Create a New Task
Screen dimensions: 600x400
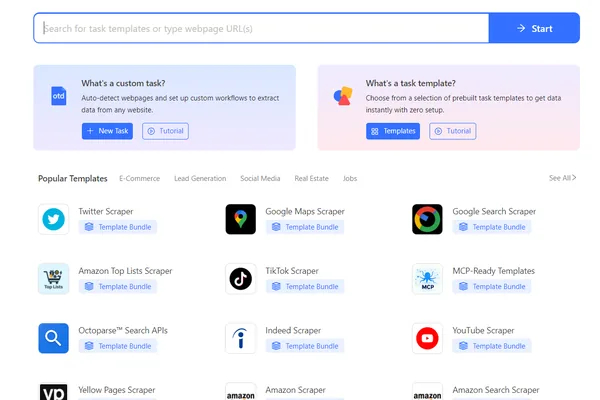click(x=107, y=131)
